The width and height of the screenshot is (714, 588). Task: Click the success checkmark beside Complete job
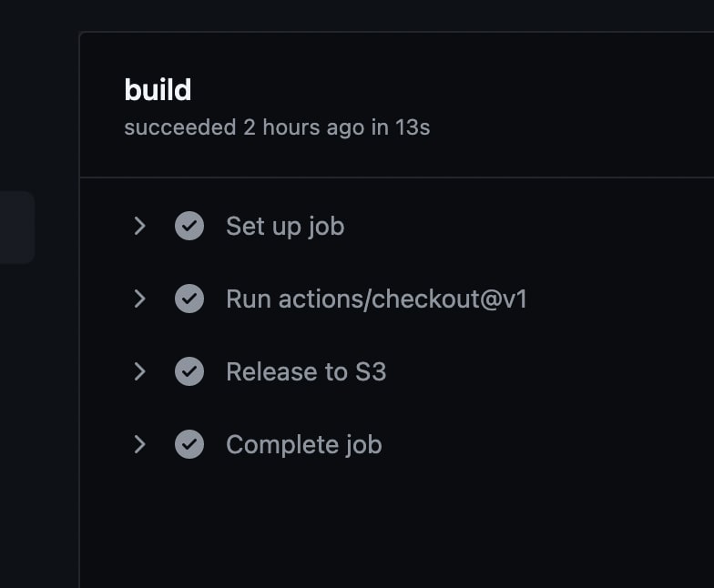(189, 444)
